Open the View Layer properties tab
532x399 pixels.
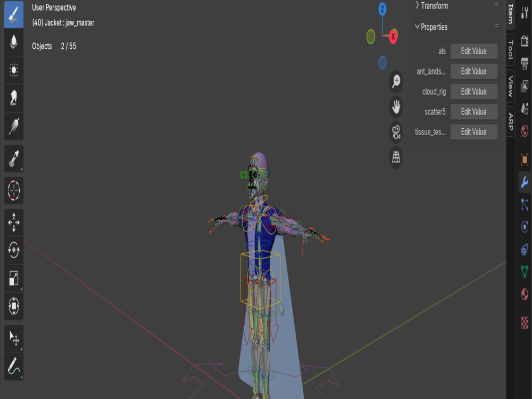coord(525,86)
